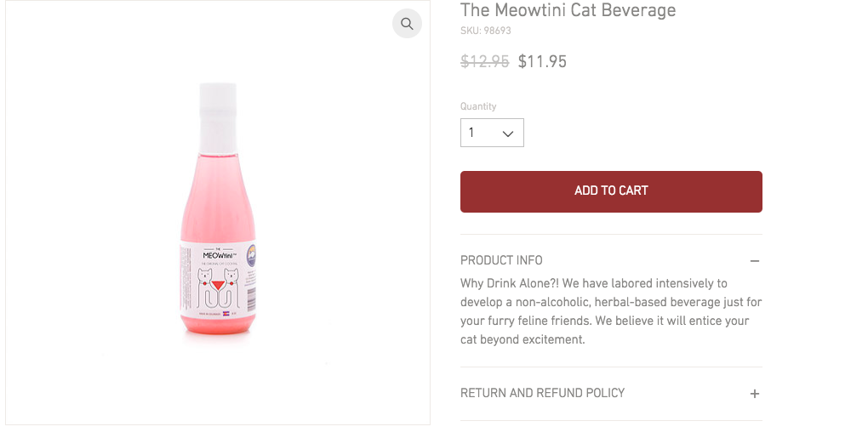
Task: Click The Meowtini Cat Beverage title
Action: tap(568, 10)
